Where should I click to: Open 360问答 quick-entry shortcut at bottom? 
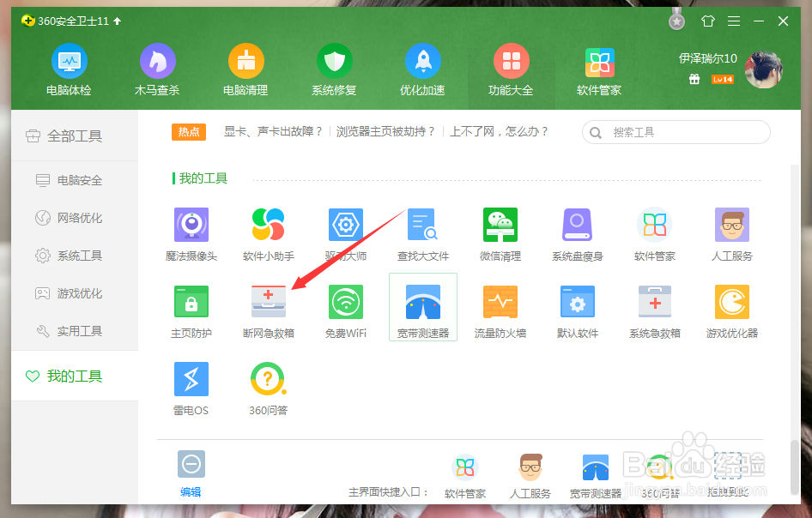pyautogui.click(x=660, y=477)
